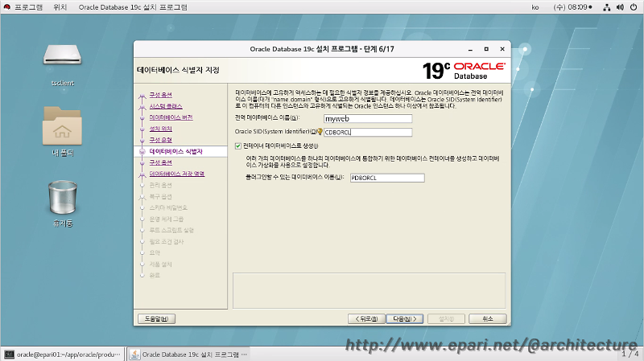
Task: Click the 스키마 비밀번호 step
Action: (168, 207)
